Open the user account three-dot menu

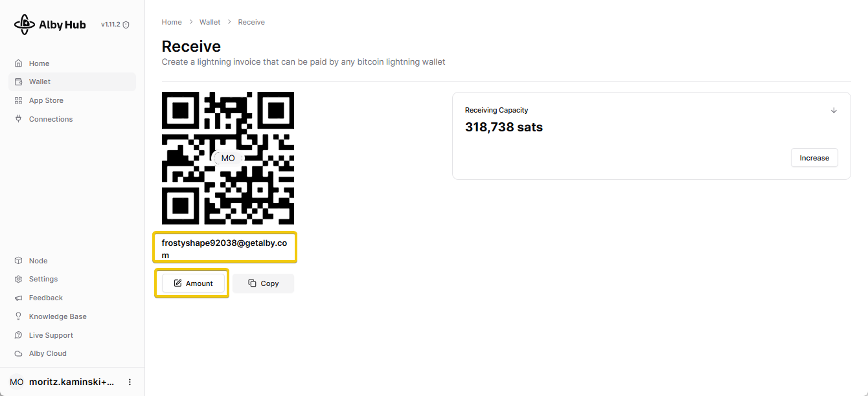[130, 382]
